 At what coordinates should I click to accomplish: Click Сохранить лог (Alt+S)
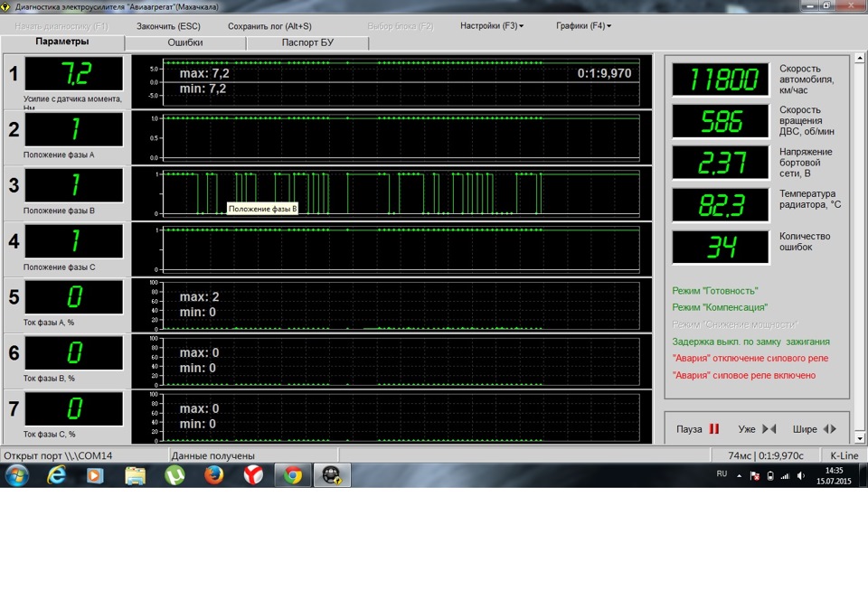click(x=269, y=26)
